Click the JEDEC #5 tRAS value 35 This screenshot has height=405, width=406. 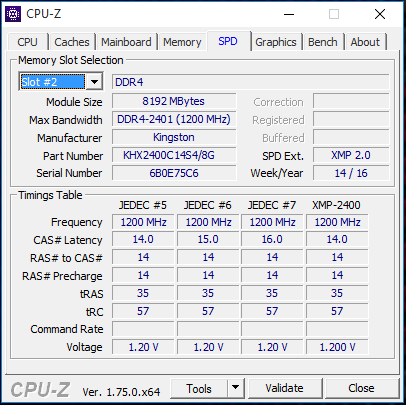pos(143,293)
